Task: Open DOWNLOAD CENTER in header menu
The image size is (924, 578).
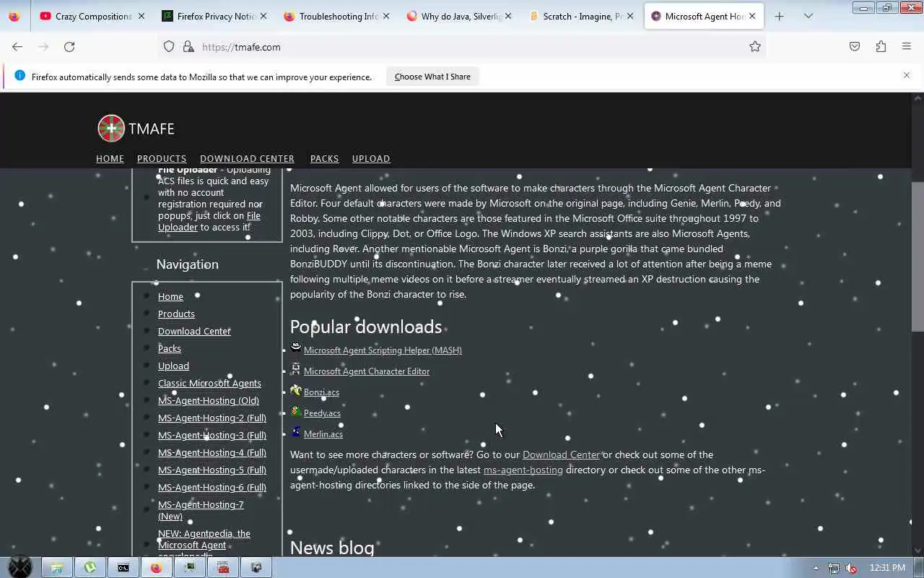Action: click(247, 158)
